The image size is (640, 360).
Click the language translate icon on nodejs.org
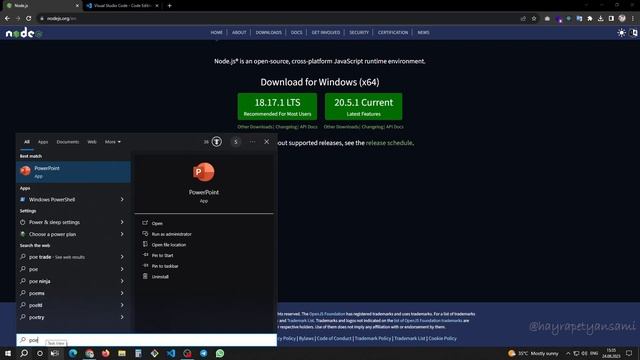tap(633, 33)
